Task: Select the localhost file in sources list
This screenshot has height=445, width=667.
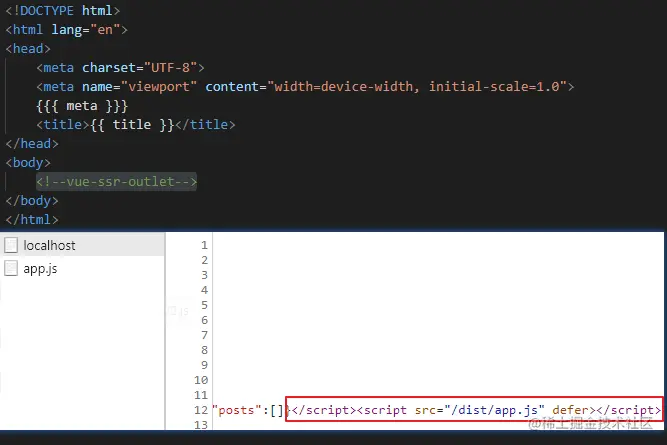Action: pos(82,245)
